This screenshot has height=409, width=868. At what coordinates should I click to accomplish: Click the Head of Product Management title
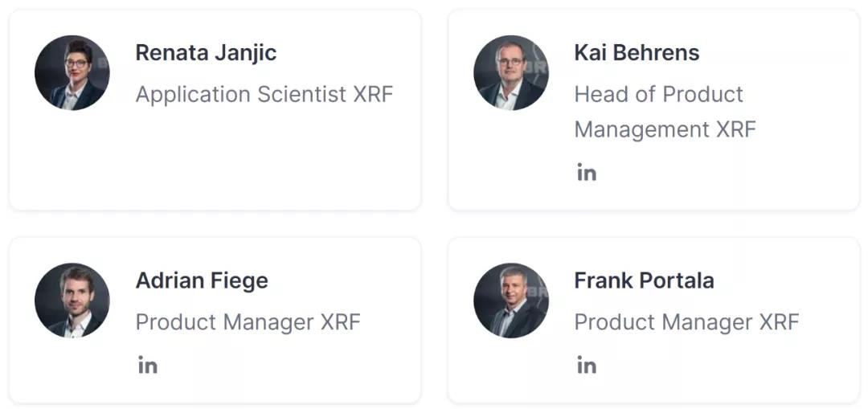point(665,112)
